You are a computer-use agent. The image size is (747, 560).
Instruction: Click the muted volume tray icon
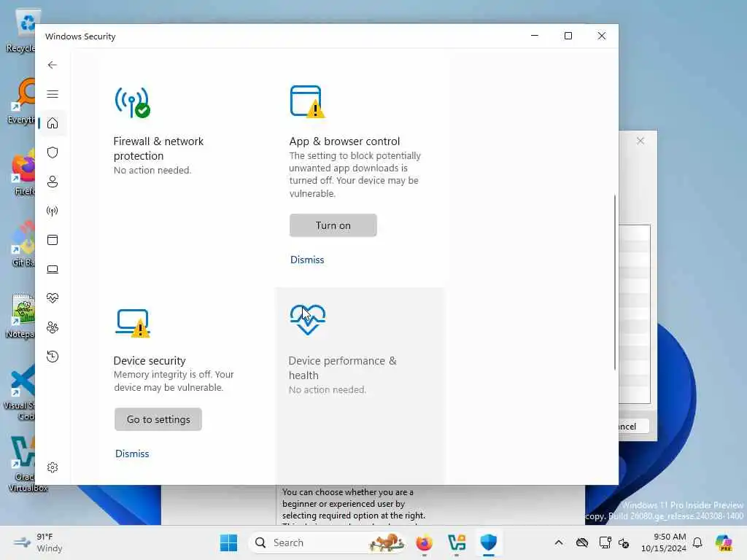[x=624, y=542]
